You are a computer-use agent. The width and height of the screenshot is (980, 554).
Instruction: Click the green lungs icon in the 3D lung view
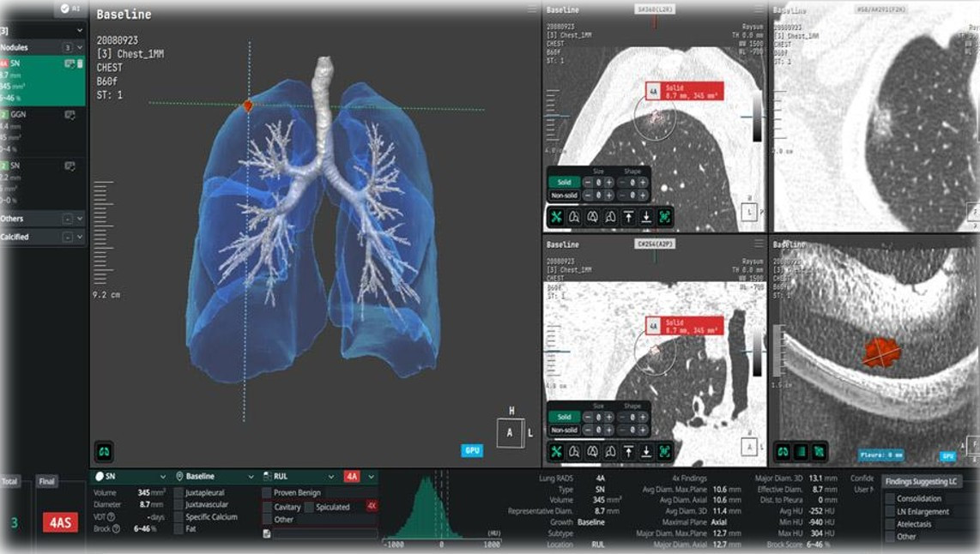105,451
